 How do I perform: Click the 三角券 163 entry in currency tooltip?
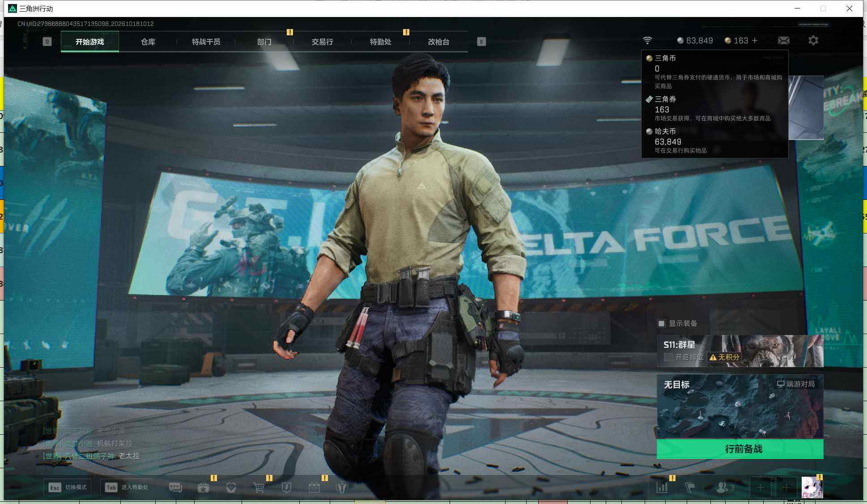(x=714, y=108)
